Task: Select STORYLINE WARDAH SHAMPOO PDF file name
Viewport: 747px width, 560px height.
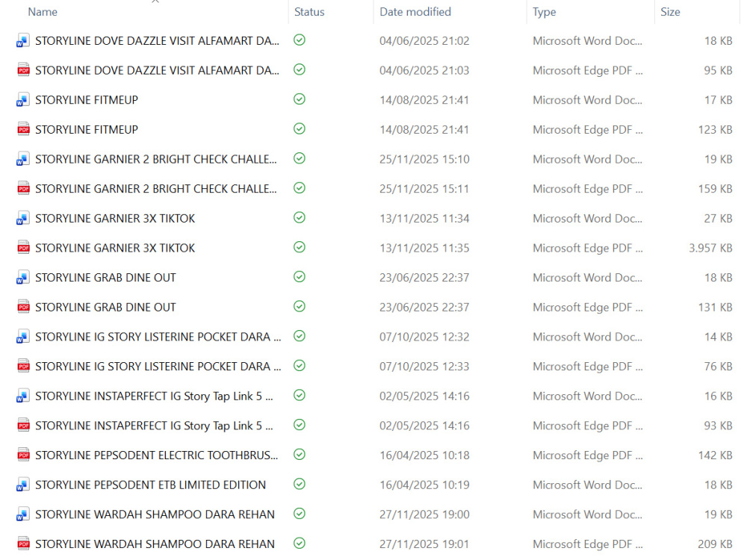Action: (155, 544)
